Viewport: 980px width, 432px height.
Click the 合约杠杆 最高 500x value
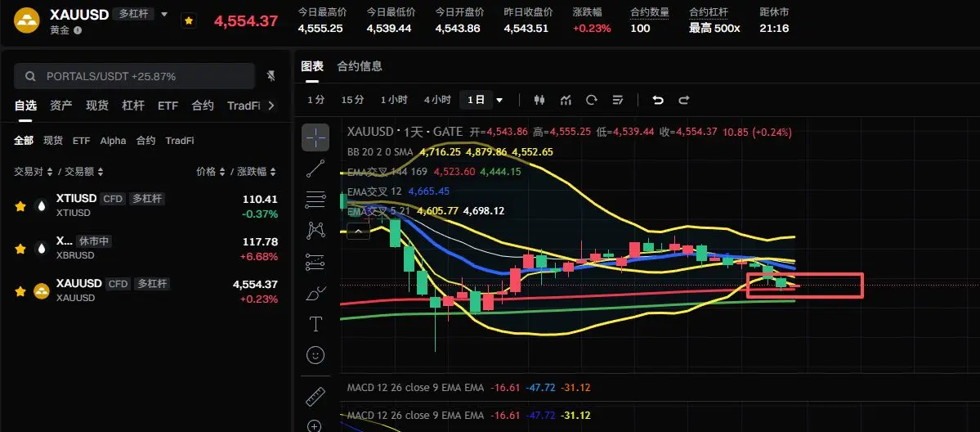point(714,28)
